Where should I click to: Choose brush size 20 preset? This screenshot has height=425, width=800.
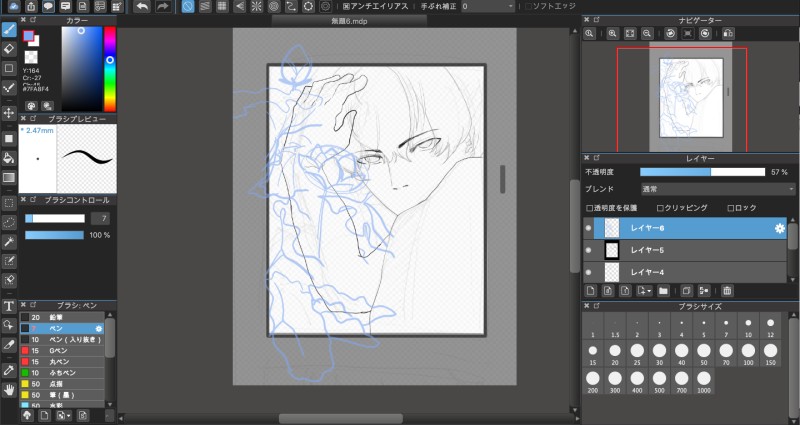point(615,354)
